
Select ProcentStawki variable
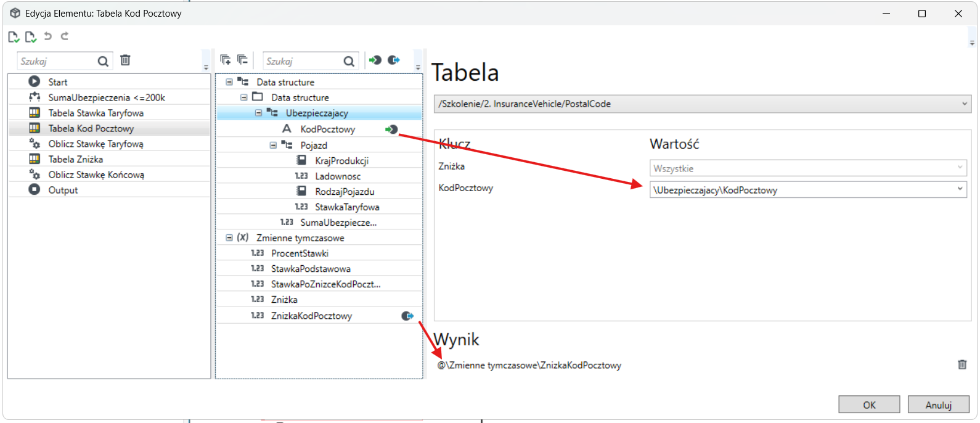click(x=300, y=253)
